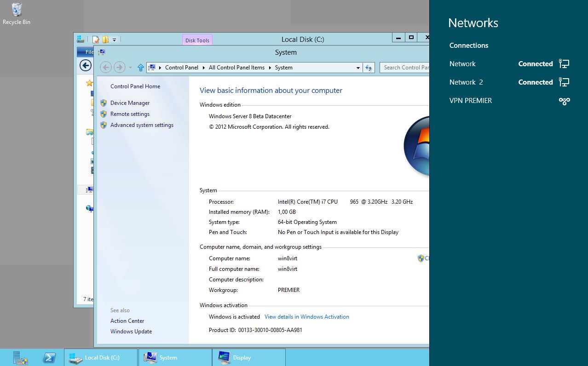Viewport: 588px width, 366px height.
Task: Click the System breadcrumb in address bar
Action: point(283,68)
